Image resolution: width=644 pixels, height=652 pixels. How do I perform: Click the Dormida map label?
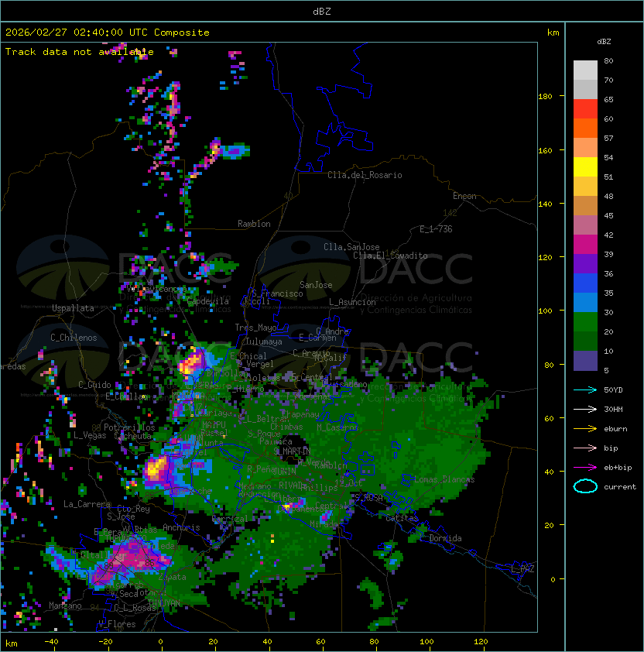point(445,538)
